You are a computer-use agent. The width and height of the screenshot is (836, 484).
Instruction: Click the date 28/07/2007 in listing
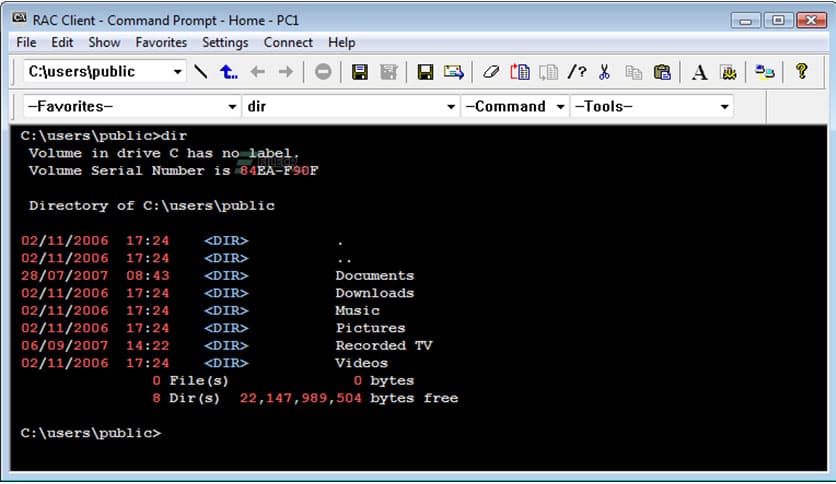tap(65, 276)
